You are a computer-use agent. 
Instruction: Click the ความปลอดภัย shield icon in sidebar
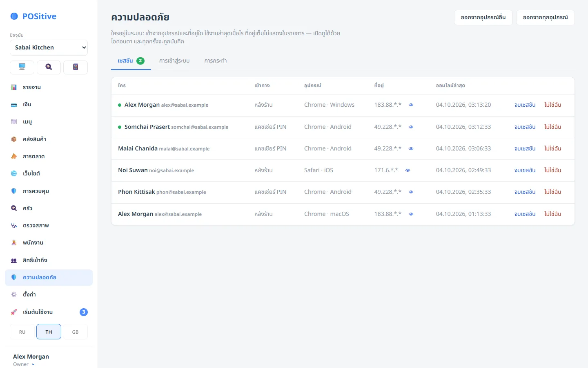(x=14, y=277)
